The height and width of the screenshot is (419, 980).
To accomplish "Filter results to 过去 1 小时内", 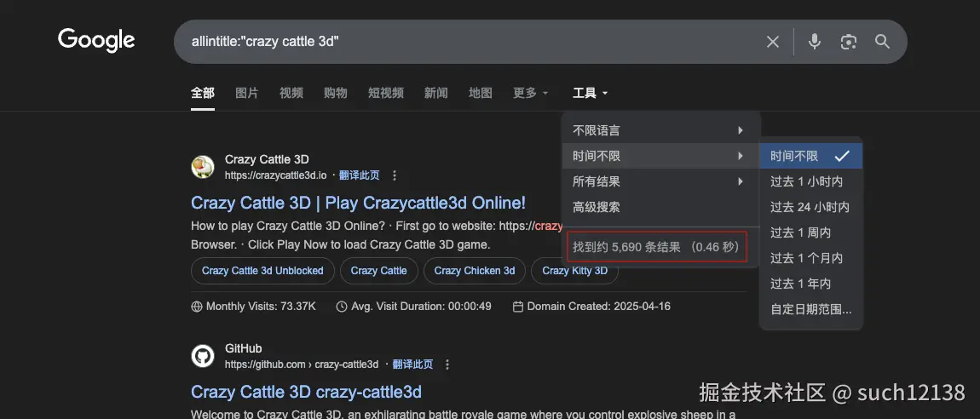I will tap(810, 181).
